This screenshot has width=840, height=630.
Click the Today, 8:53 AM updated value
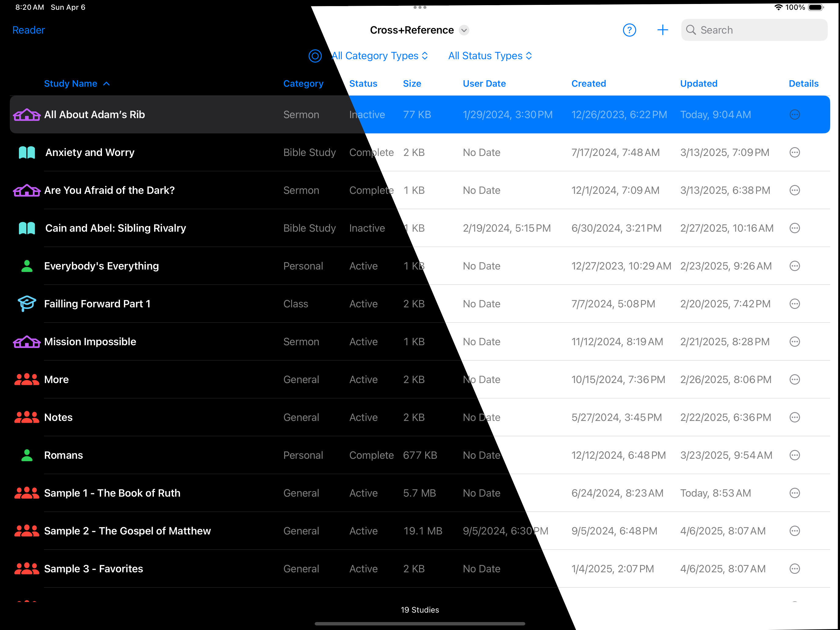coord(715,493)
